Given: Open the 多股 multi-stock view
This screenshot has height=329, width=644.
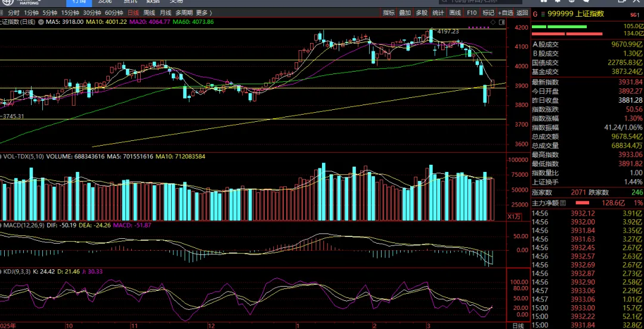Looking at the screenshot, I should click(x=422, y=13).
